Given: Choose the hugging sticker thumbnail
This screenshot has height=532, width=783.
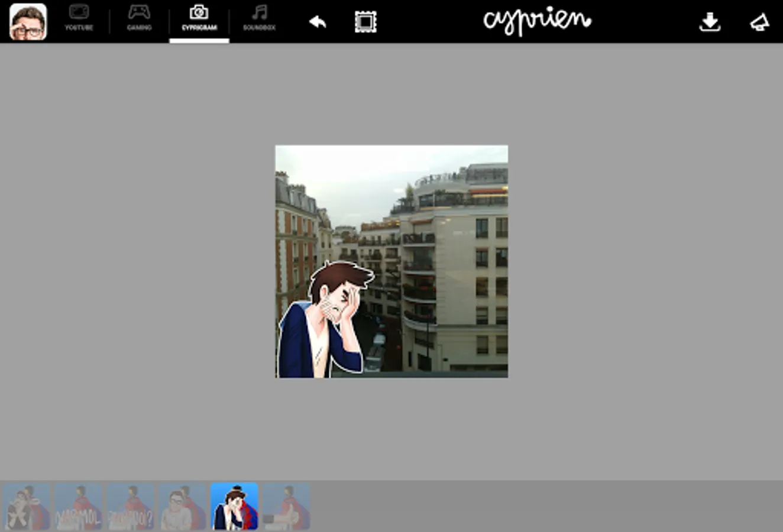Looking at the screenshot, I should pos(27,507).
